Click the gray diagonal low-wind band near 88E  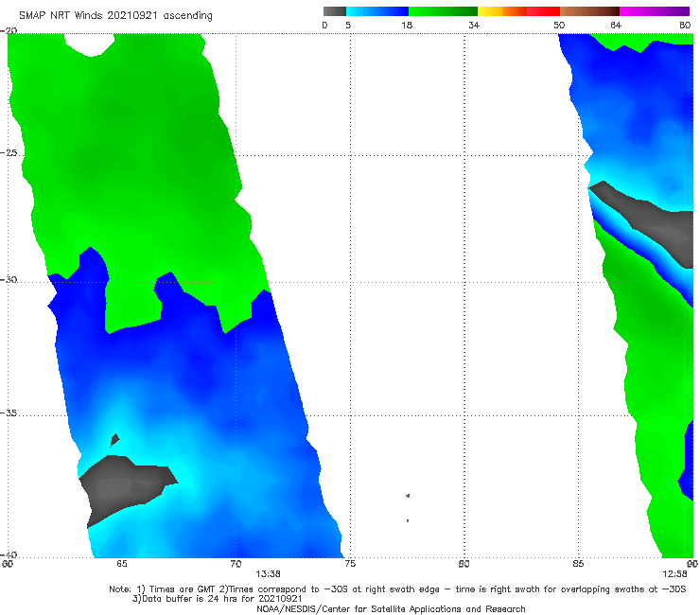[652, 221]
